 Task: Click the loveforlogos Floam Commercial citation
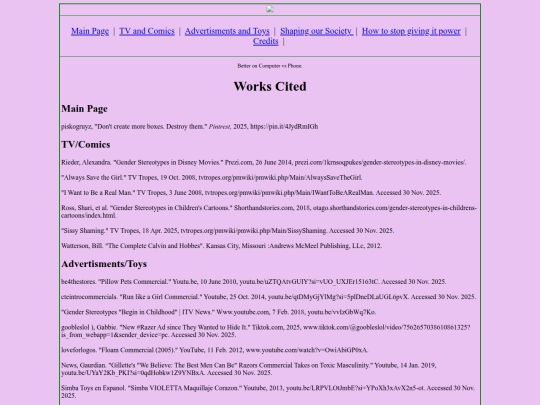215,350
